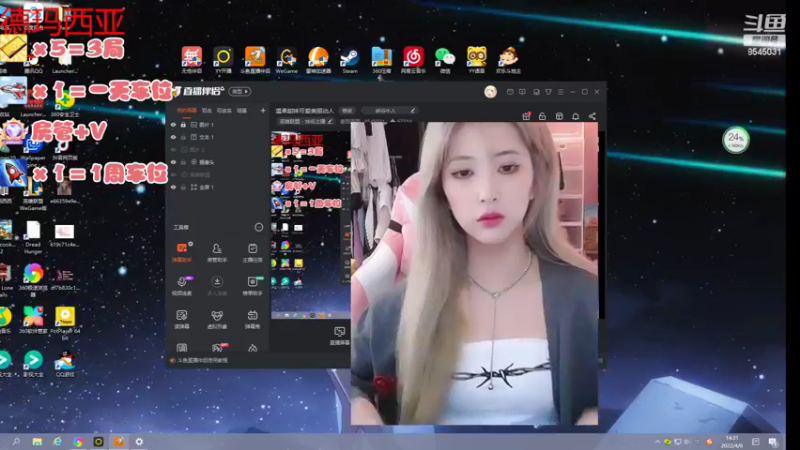
Task: Open the 读弹幕 tool
Action: pyautogui.click(x=182, y=319)
